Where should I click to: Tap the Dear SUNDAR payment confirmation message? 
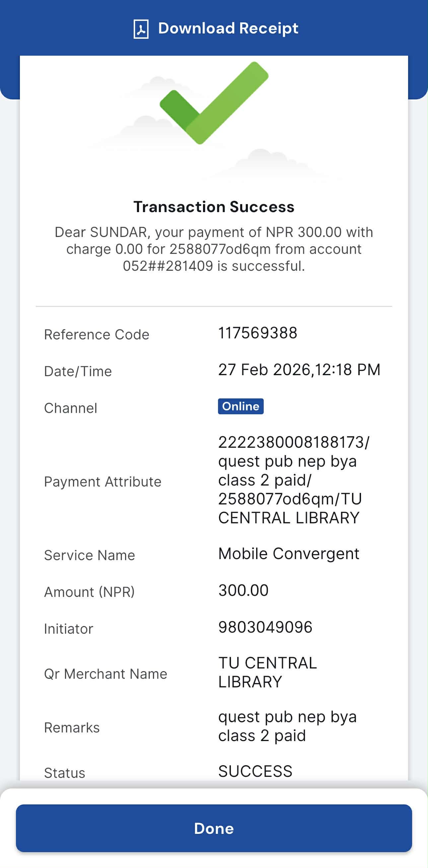pos(214,249)
